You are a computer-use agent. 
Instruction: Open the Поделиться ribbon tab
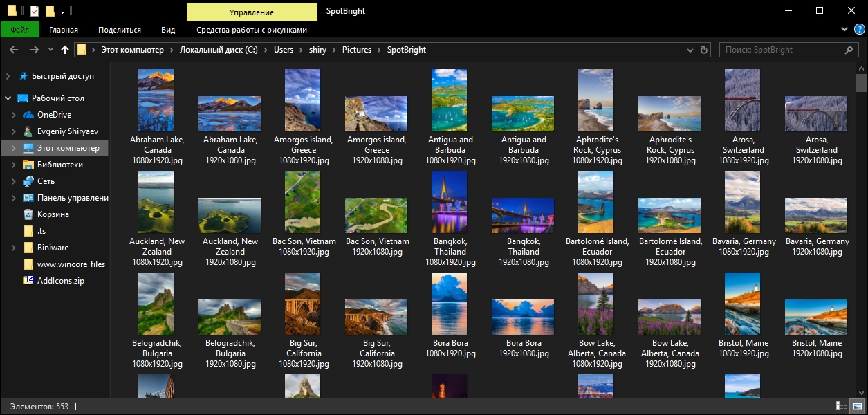click(120, 30)
